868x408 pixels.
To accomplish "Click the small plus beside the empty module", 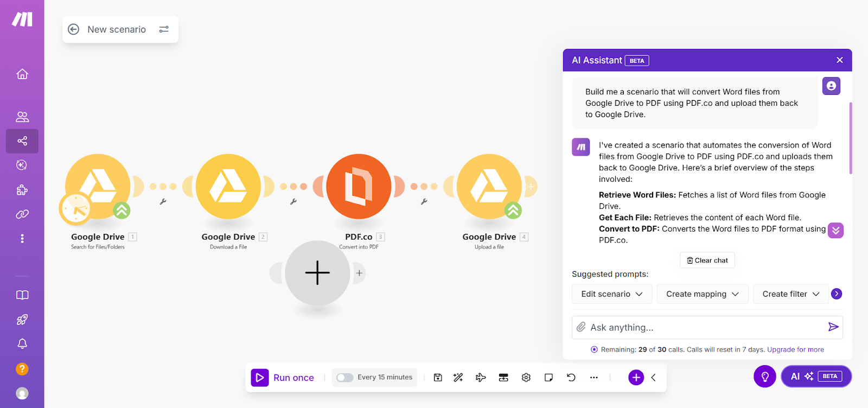I will (x=359, y=273).
